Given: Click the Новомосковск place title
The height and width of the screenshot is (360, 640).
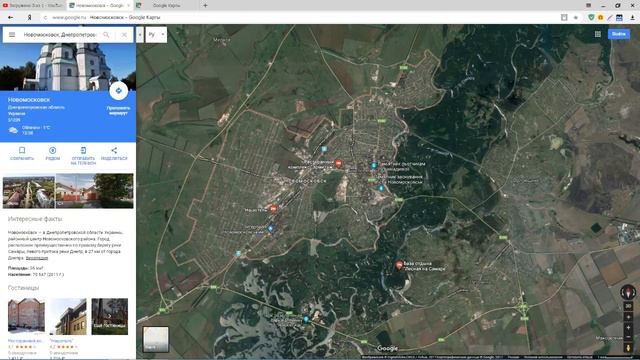Looking at the screenshot, I should pos(29,100).
